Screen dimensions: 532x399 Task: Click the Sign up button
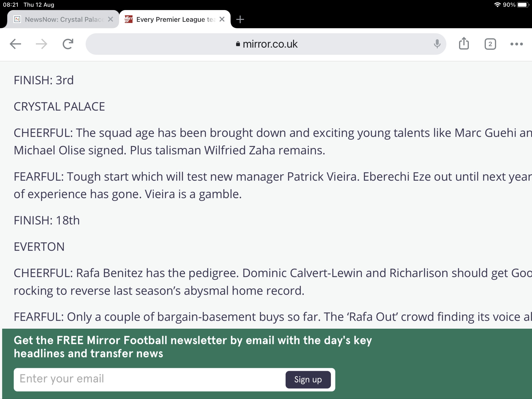coord(308,380)
